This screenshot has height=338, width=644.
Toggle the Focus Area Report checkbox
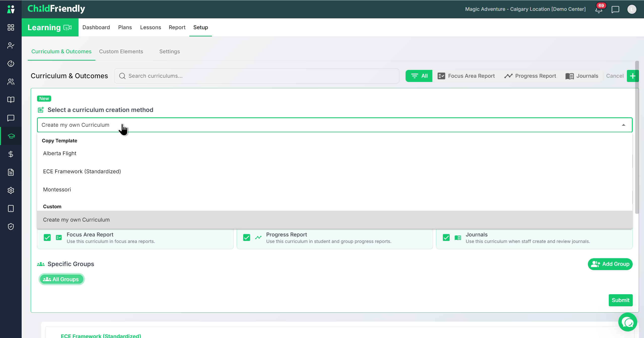47,238
